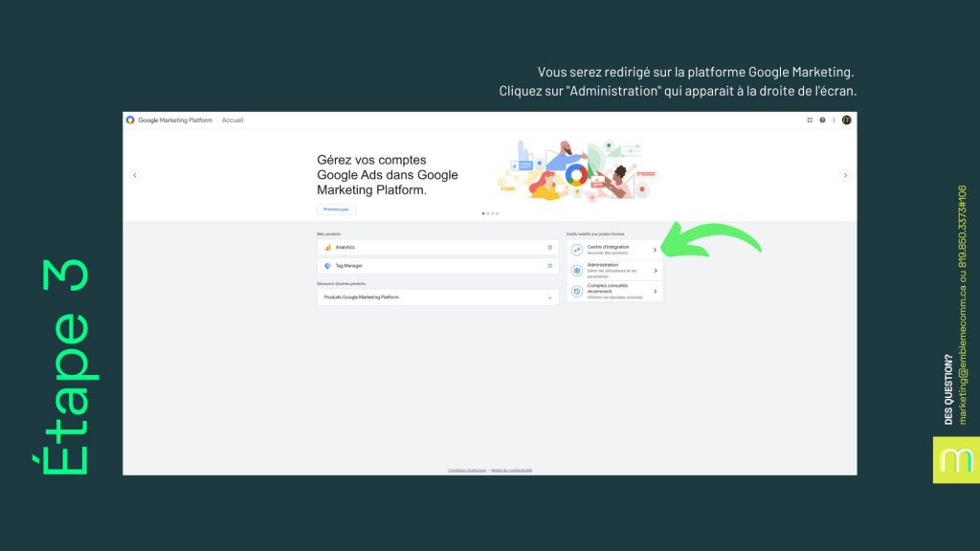
Task: Open chevron next to Comptes consultés récemment
Action: 655,291
